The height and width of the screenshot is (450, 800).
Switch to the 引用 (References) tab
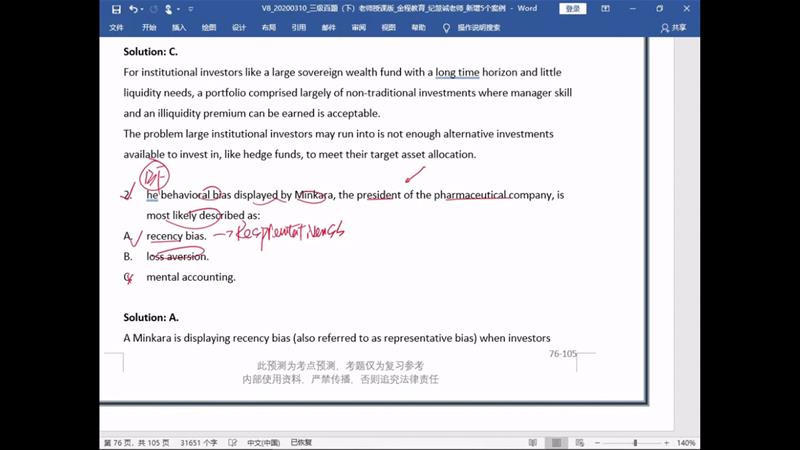click(298, 28)
